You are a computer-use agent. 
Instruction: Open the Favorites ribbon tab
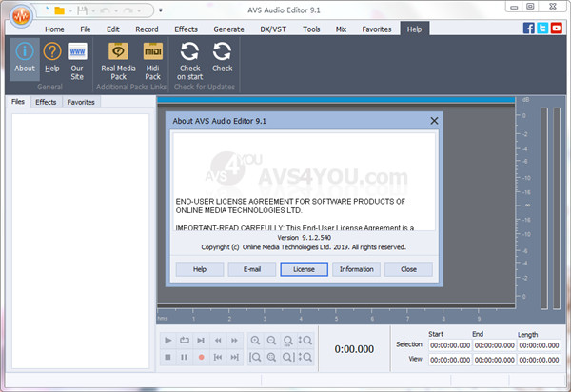[x=377, y=29]
